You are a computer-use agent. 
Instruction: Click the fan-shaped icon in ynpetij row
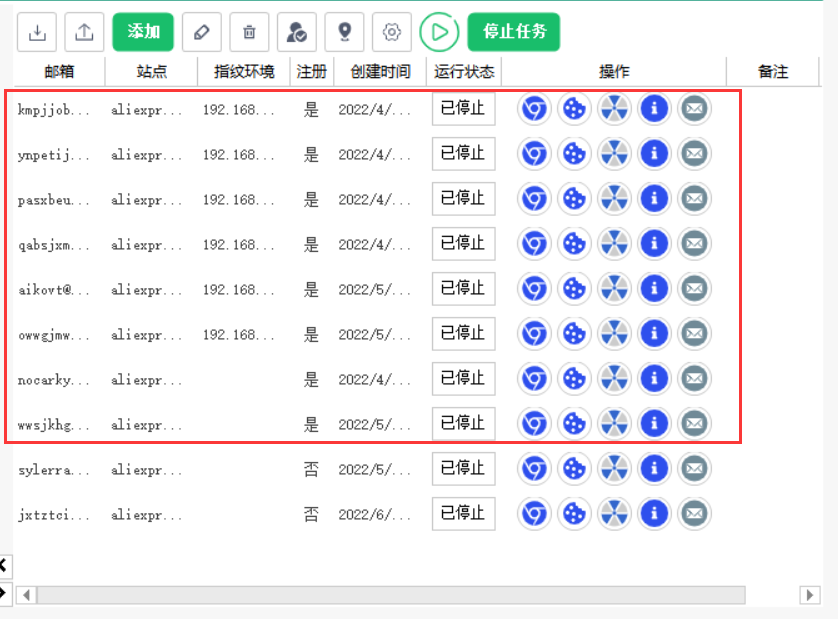click(615, 154)
